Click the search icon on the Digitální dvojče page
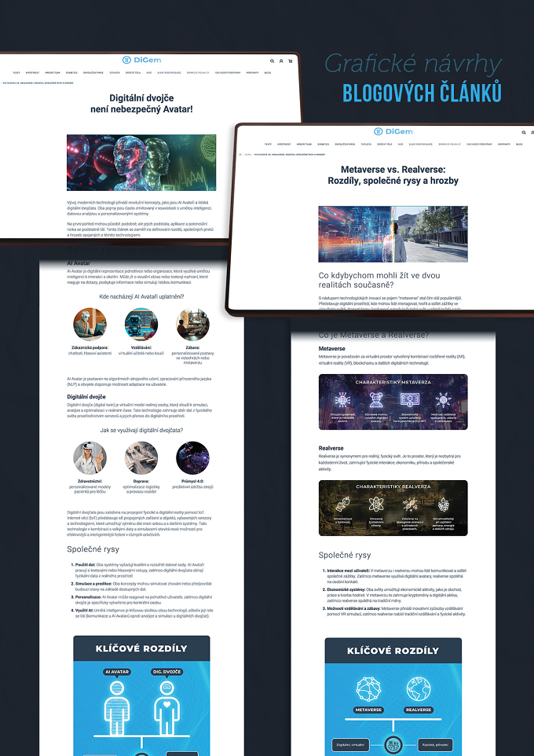The height and width of the screenshot is (756, 534). pyautogui.click(x=272, y=61)
